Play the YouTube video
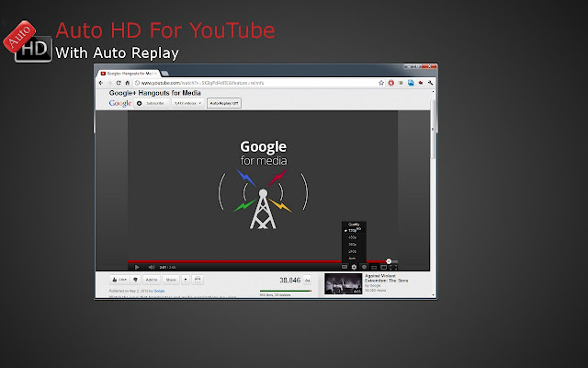This screenshot has height=368, width=588. tap(137, 267)
